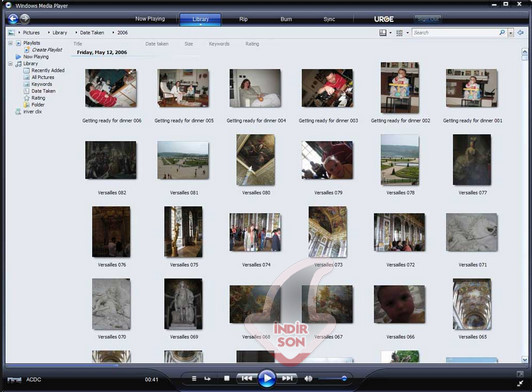Click the search magnifier icon

502,33
